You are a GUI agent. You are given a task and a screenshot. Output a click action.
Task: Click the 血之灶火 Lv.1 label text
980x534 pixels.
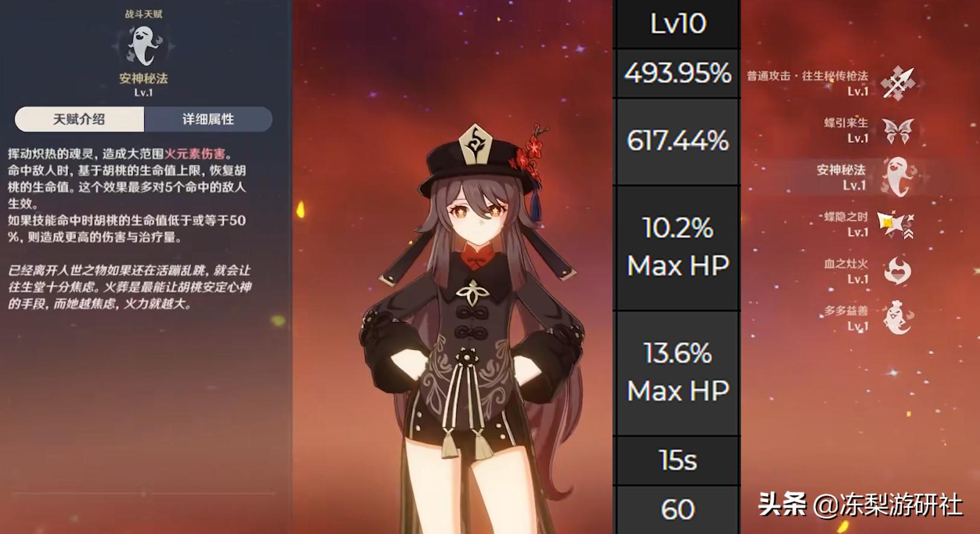pos(846,271)
